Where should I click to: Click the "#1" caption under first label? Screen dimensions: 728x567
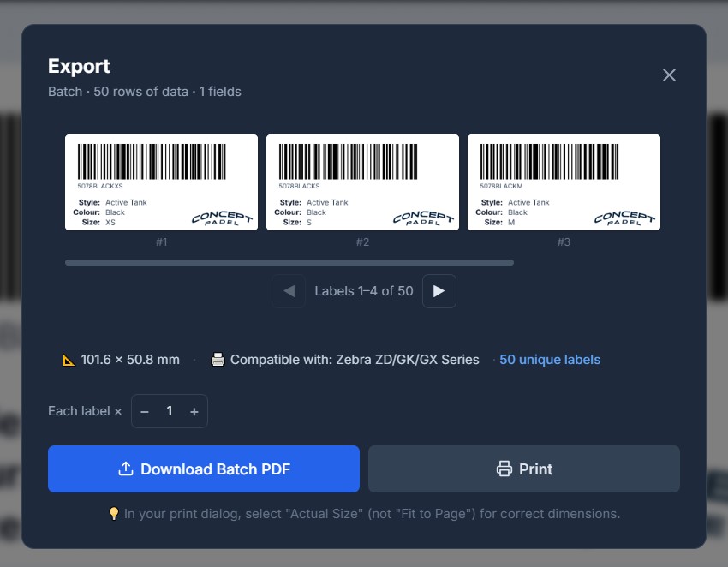click(162, 242)
